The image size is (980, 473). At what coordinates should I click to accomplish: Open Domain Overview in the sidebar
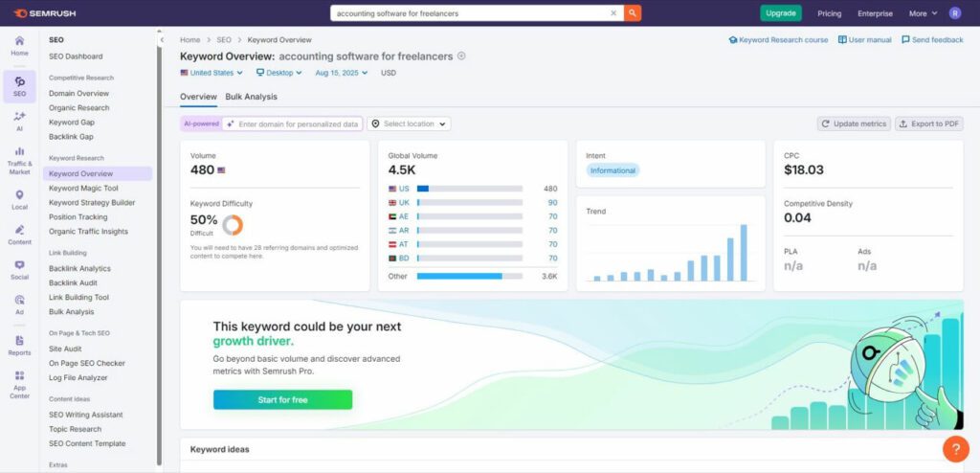(78, 93)
